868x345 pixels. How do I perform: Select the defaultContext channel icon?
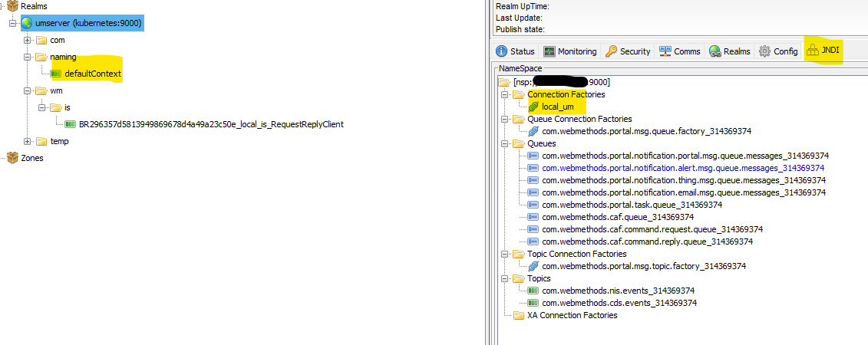(56, 74)
